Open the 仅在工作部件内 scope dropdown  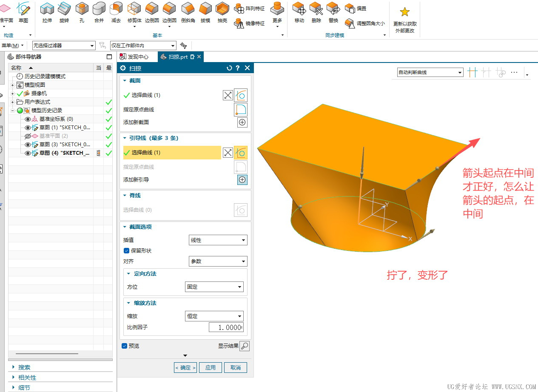click(143, 45)
